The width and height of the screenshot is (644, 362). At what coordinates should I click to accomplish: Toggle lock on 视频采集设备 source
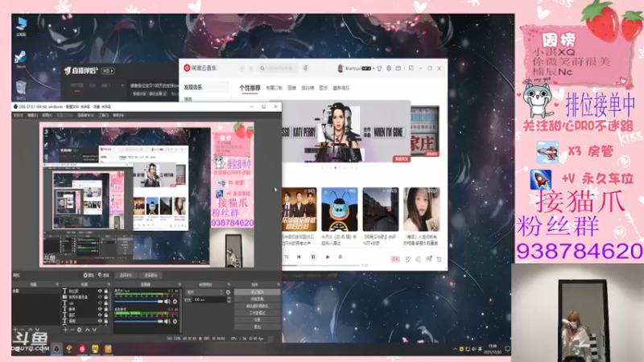pos(106,297)
